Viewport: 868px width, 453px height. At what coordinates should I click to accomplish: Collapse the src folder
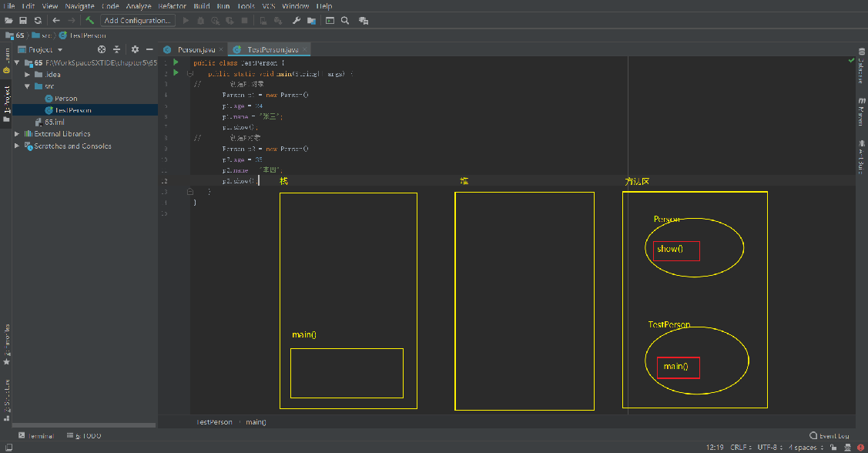pyautogui.click(x=27, y=86)
